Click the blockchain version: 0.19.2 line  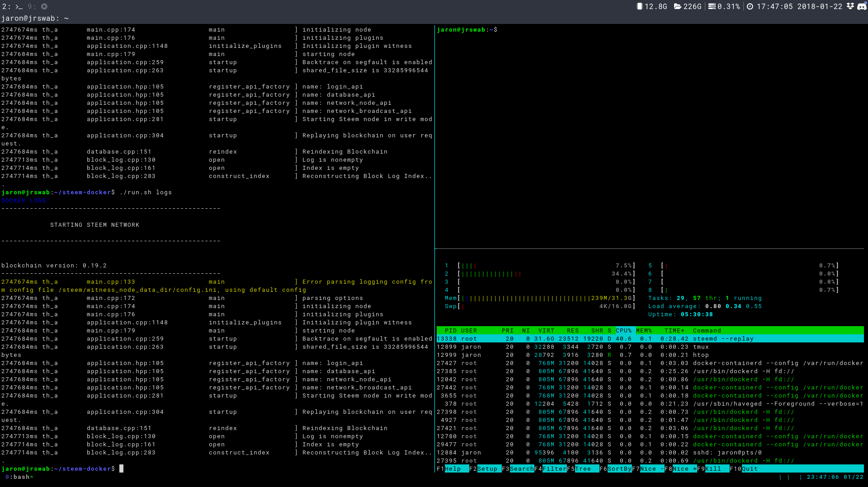click(54, 266)
